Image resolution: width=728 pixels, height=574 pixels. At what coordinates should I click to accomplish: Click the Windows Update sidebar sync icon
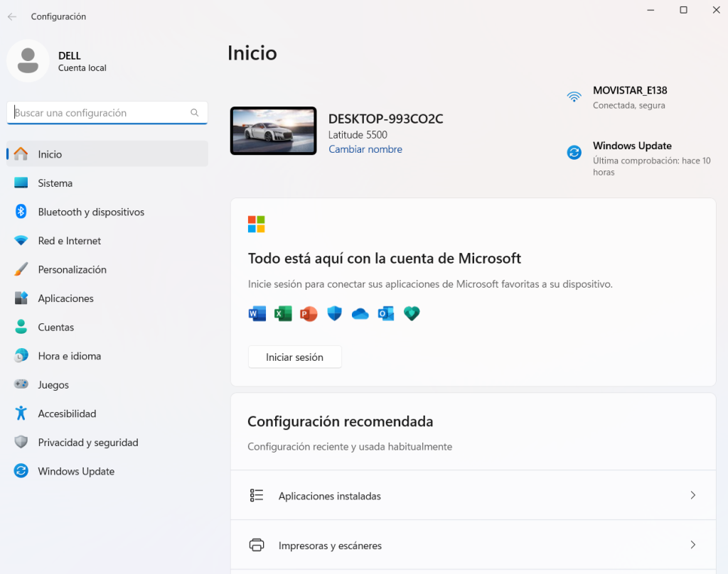21,470
